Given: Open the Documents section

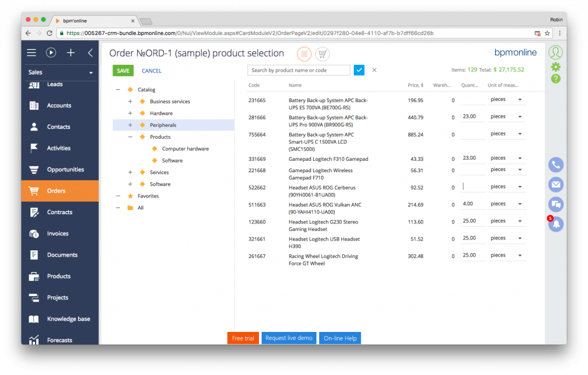Looking at the screenshot, I should [60, 255].
